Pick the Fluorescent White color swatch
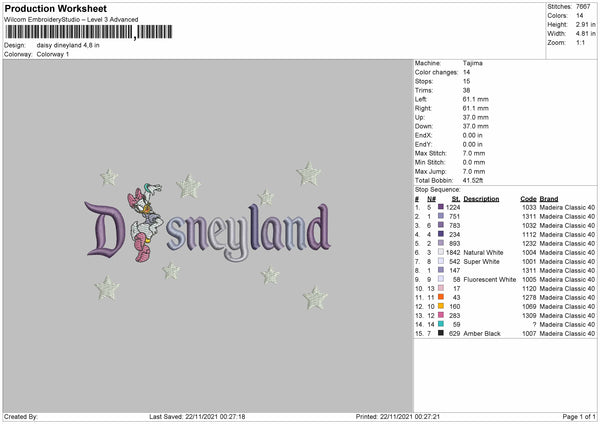The width and height of the screenshot is (600, 424). pyautogui.click(x=441, y=279)
